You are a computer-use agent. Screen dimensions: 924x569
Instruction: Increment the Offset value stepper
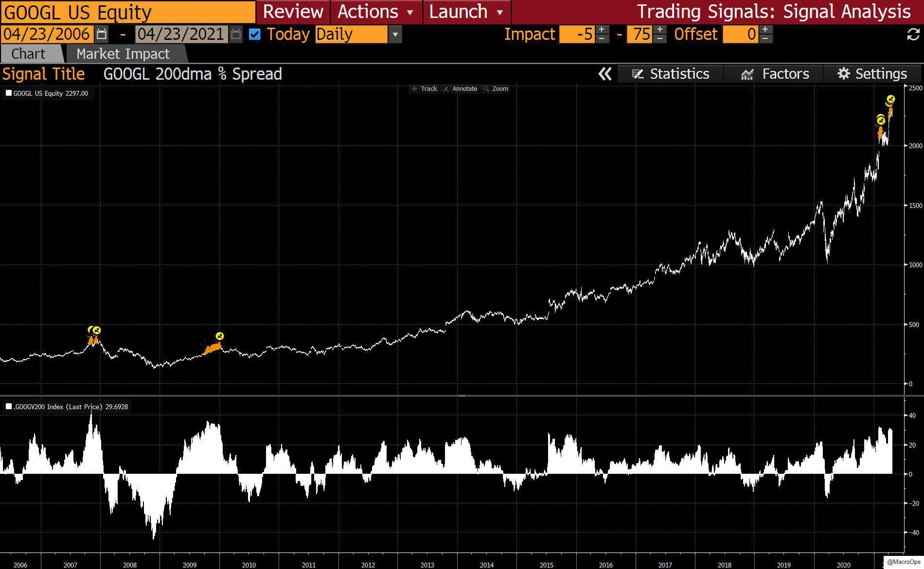coord(765,30)
